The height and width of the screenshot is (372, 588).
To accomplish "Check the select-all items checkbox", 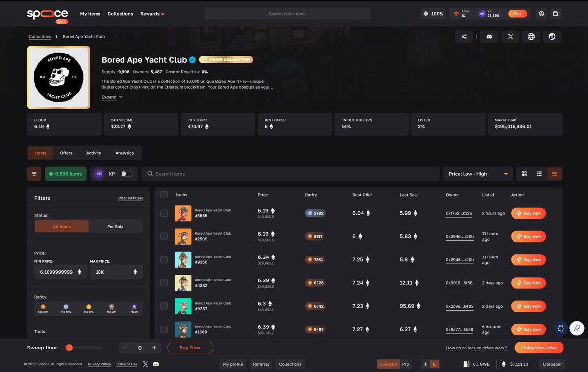I will coord(164,194).
